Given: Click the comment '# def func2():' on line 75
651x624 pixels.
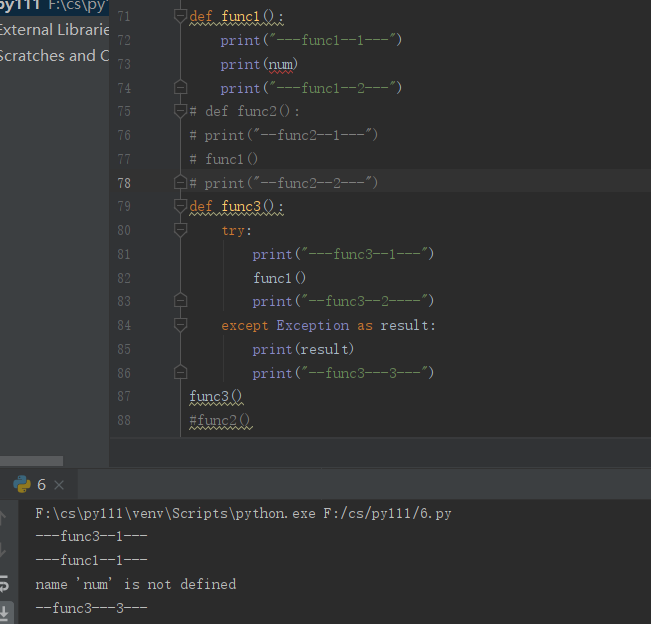Looking at the screenshot, I should coord(244,111).
